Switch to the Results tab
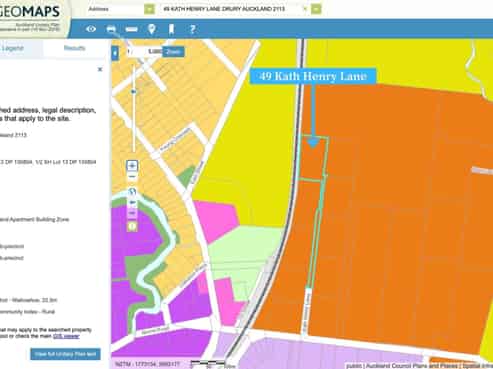Image resolution: width=493 pixels, height=369 pixels. pyautogui.click(x=75, y=48)
